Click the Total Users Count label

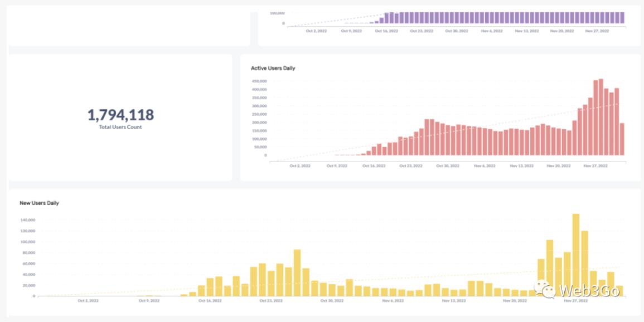[x=120, y=127]
